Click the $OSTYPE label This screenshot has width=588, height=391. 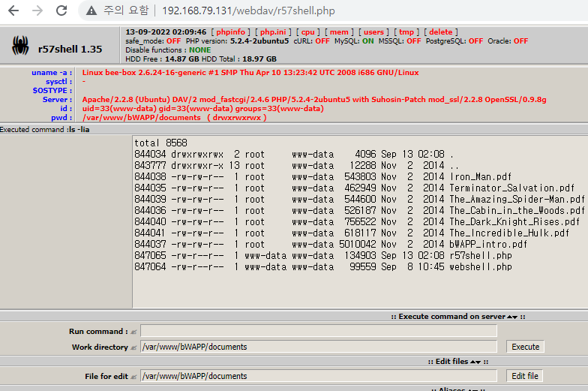click(x=52, y=90)
